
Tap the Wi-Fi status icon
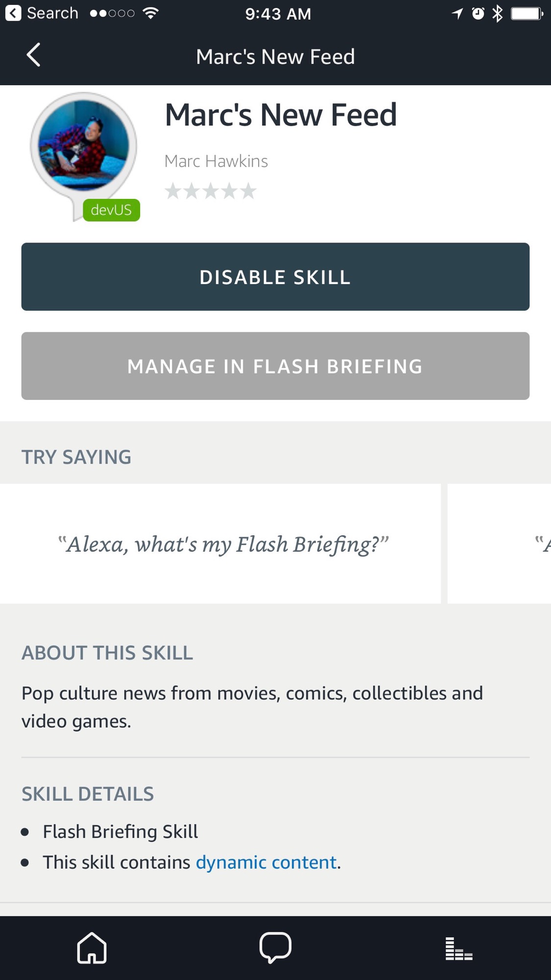click(x=151, y=14)
